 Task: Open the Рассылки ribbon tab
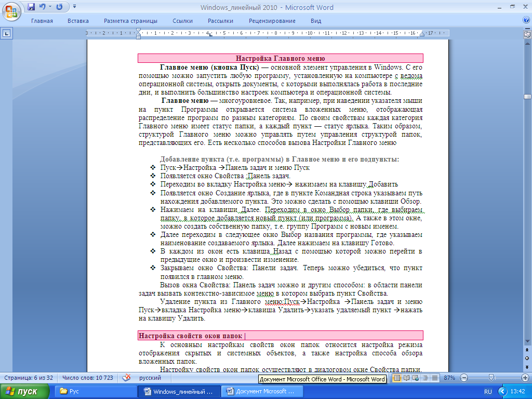[220, 21]
